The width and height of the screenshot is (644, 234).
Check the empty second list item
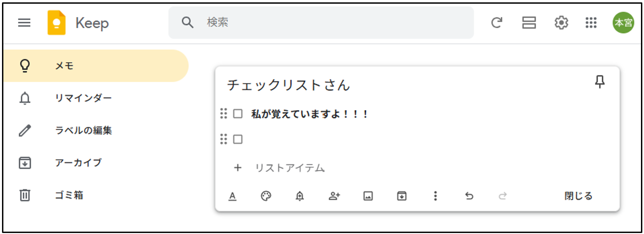(238, 139)
